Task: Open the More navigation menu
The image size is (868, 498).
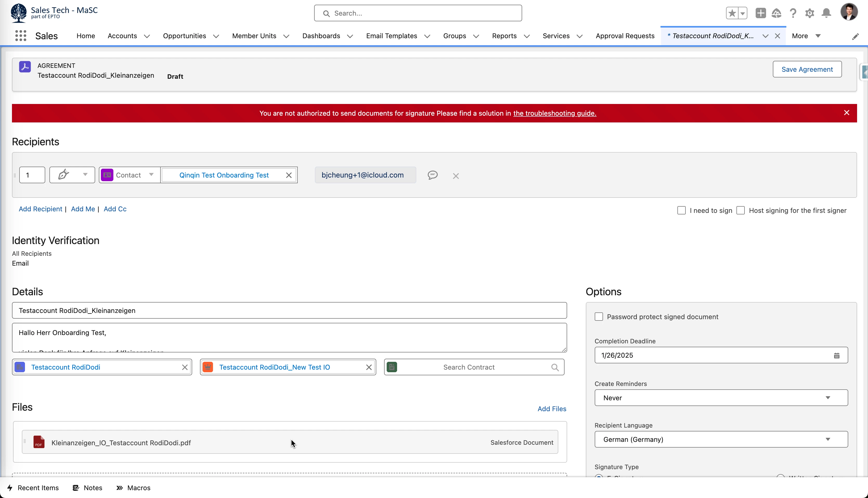Action: click(806, 36)
